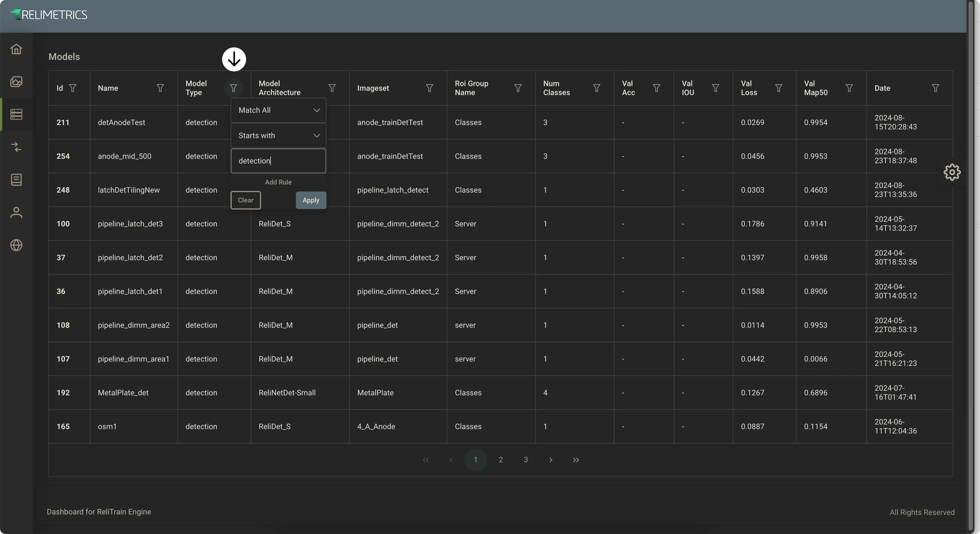
Task: Select page 2 in pagination
Action: coord(501,460)
